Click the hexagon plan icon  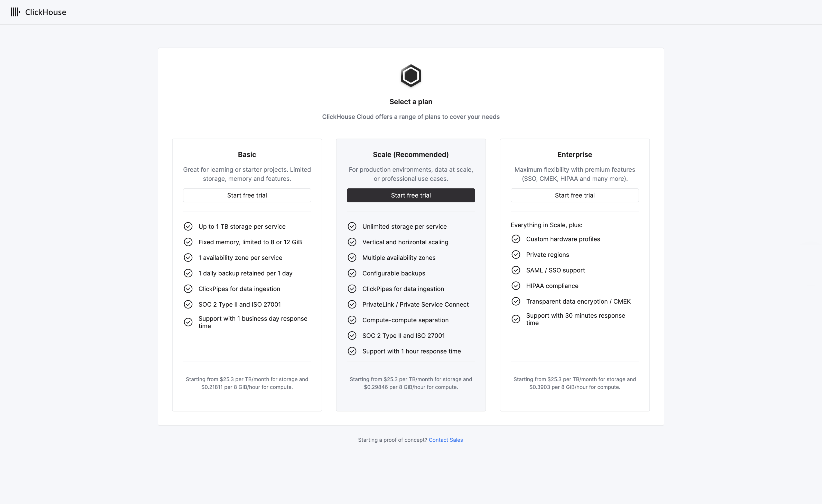[411, 76]
